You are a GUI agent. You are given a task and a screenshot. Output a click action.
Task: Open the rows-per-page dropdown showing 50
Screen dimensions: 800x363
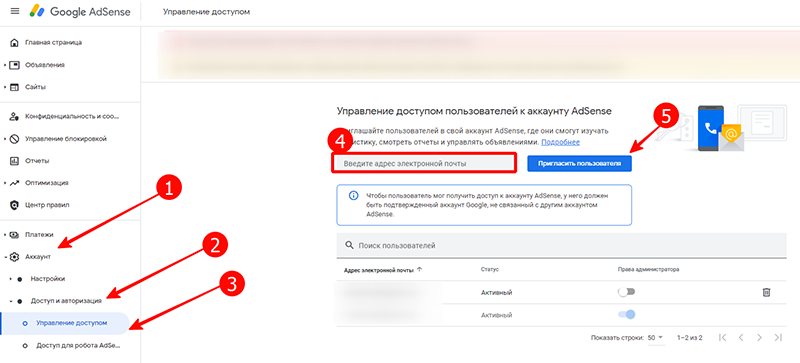tap(656, 337)
